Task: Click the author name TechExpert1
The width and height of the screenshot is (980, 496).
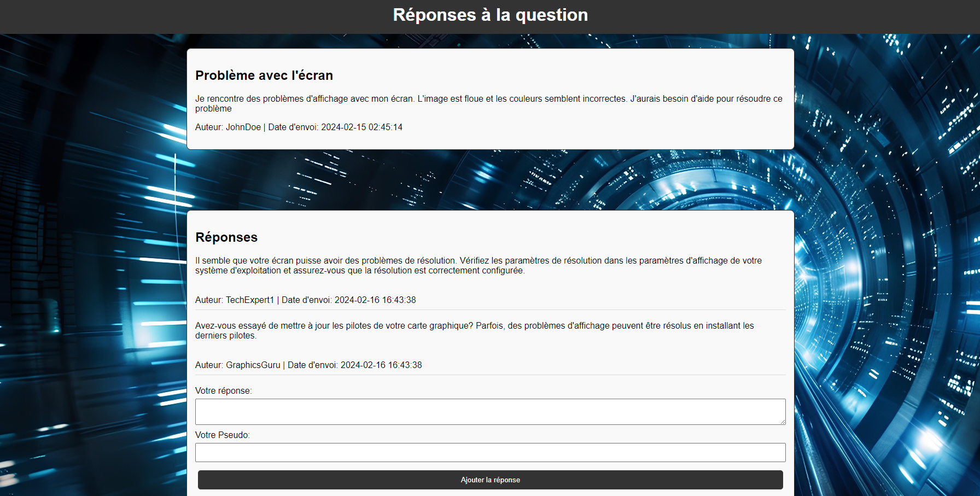Action: pos(249,300)
